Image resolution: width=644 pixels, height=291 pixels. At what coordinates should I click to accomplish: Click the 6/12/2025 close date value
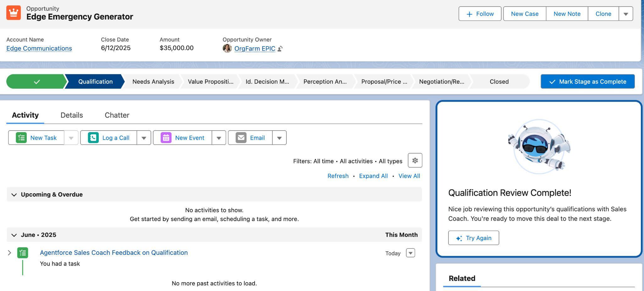tap(116, 48)
